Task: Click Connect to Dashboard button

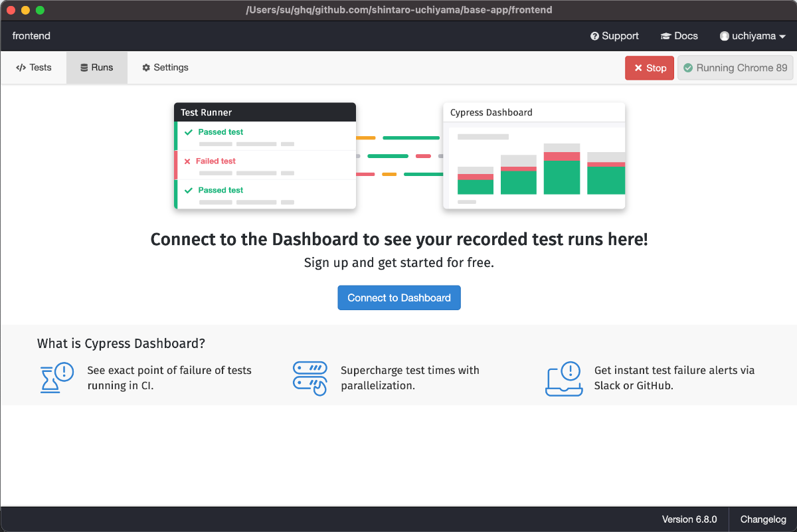Action: coord(399,298)
